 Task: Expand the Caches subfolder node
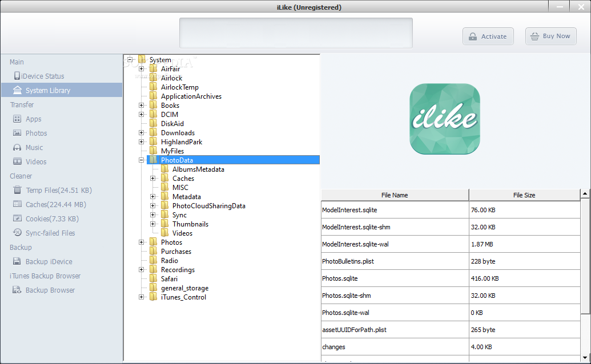(x=152, y=178)
